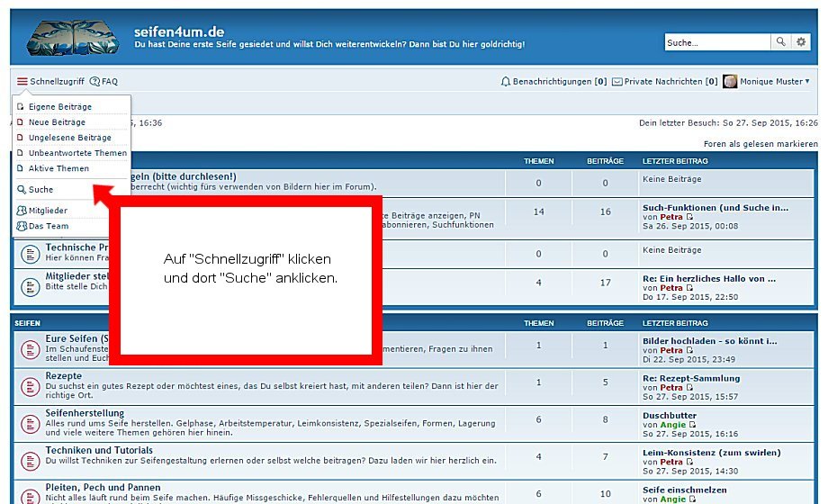
Task: Open the 'Techniken und Tutorials' forum
Action: 99,450
